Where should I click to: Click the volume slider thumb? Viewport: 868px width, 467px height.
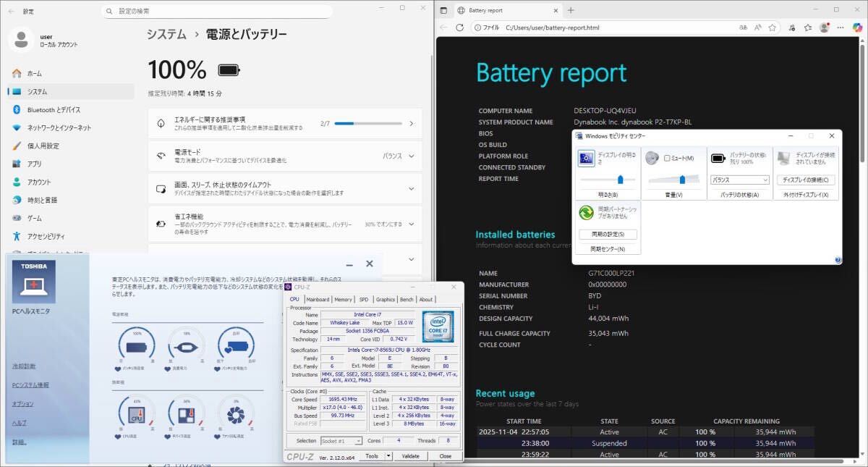[682, 180]
